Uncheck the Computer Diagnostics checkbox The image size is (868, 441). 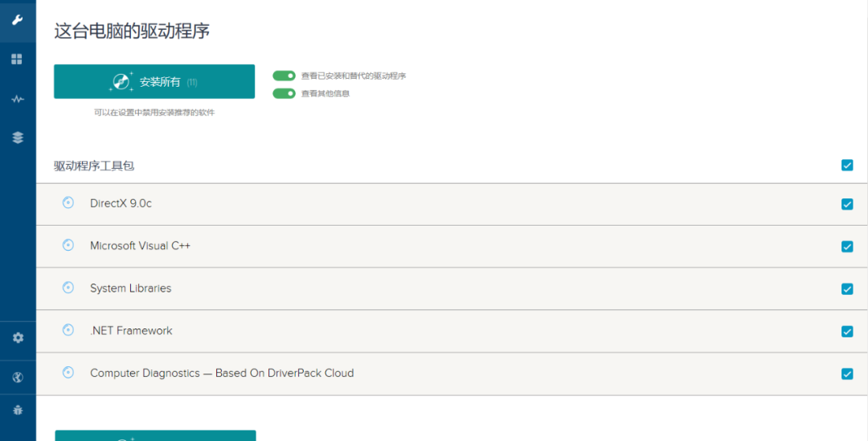pos(847,374)
